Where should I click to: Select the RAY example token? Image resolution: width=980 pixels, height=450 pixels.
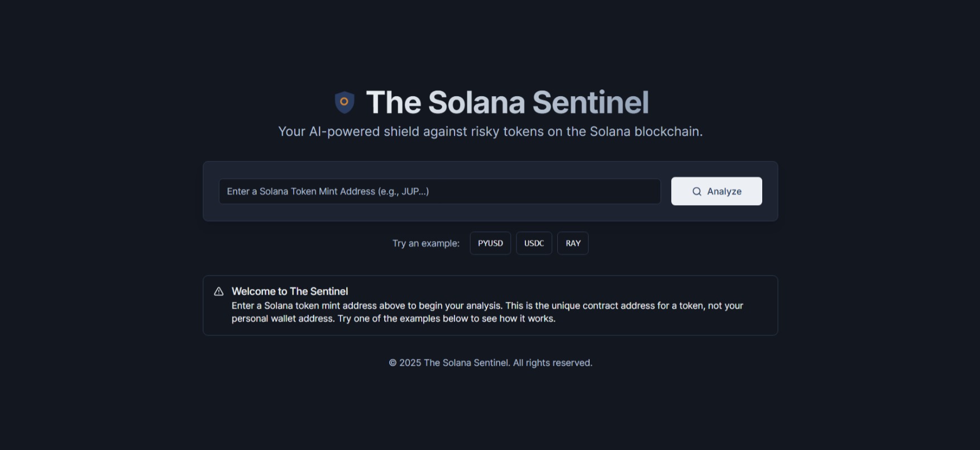pyautogui.click(x=572, y=243)
